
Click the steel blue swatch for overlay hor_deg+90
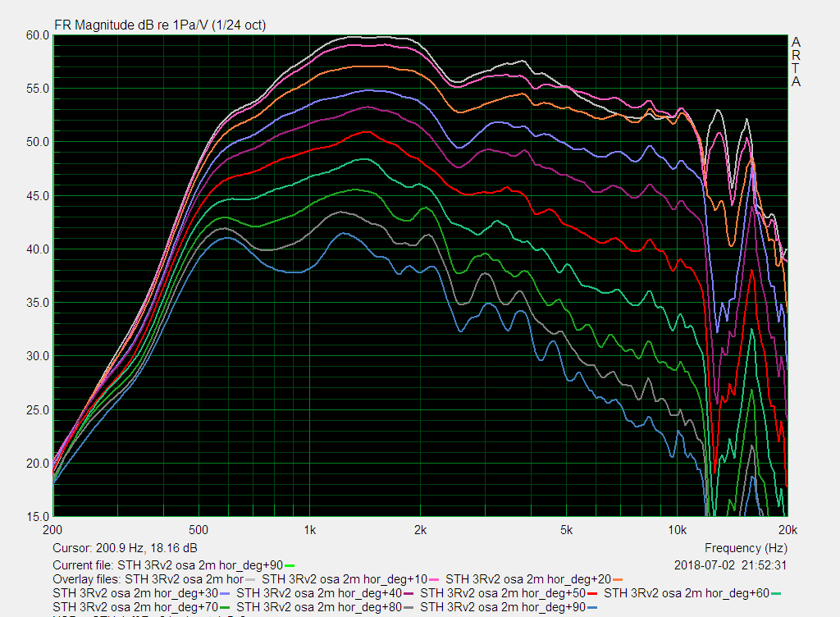[x=592, y=607]
